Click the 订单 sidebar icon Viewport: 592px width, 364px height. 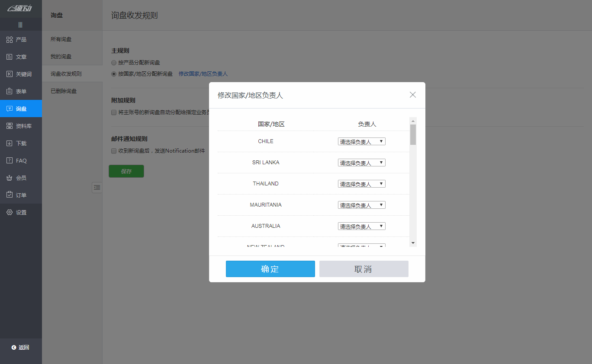tap(20, 195)
